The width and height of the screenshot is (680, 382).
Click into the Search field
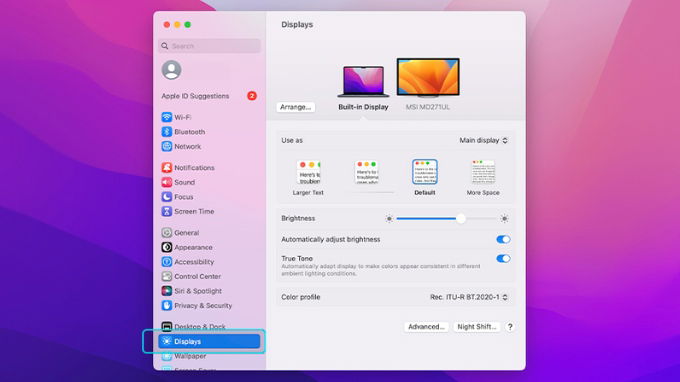coord(209,46)
